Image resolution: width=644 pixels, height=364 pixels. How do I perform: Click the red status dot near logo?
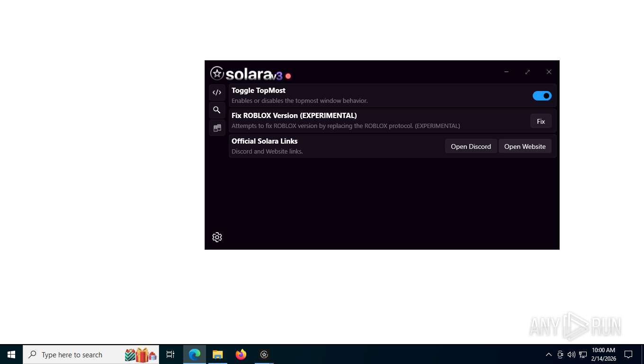tap(288, 76)
